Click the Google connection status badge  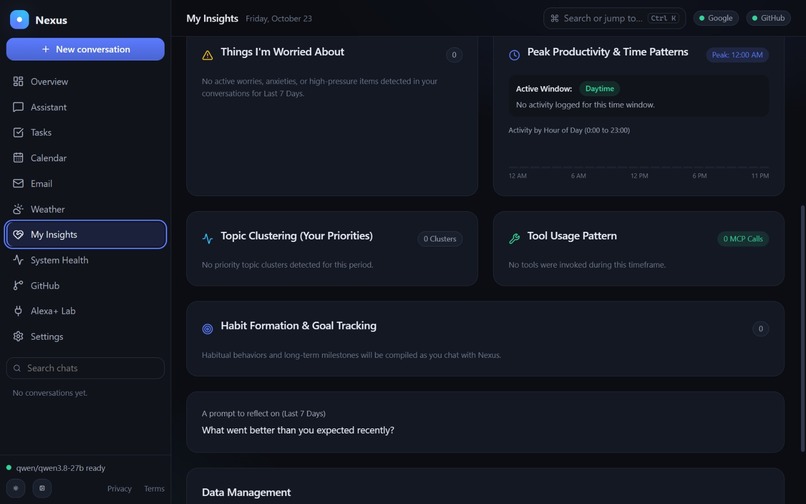click(716, 18)
